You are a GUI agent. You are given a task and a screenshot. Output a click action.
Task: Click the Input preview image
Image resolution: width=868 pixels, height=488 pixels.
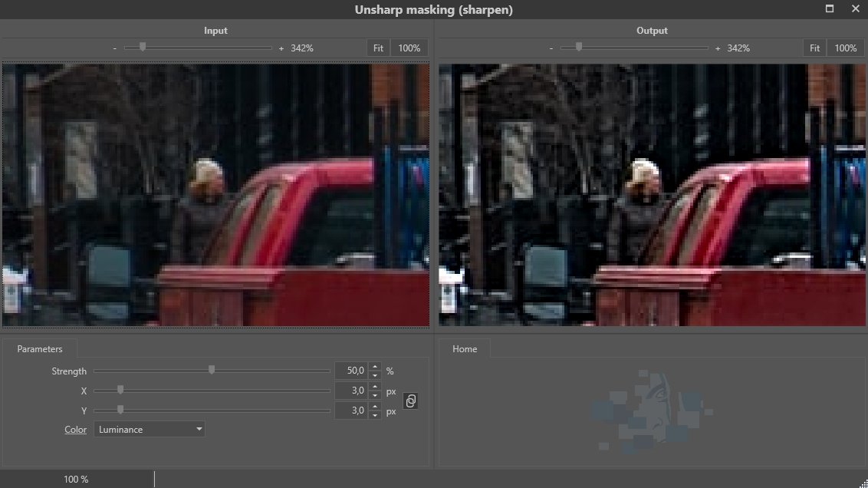(x=216, y=194)
